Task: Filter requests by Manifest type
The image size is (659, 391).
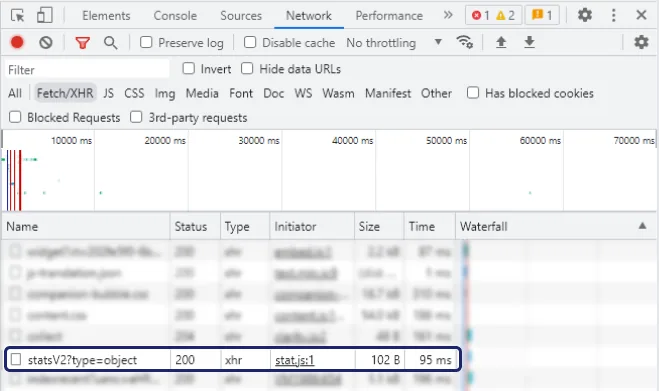Action: tap(388, 93)
